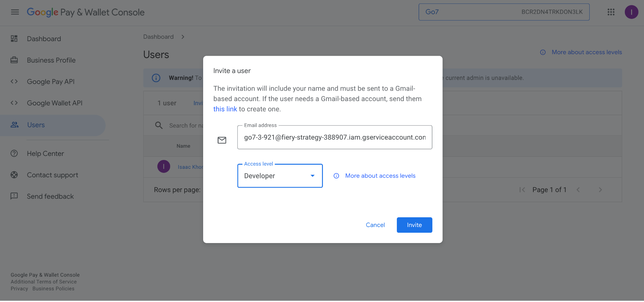Select Users in the sidebar navigation
644x302 pixels.
coord(36,125)
